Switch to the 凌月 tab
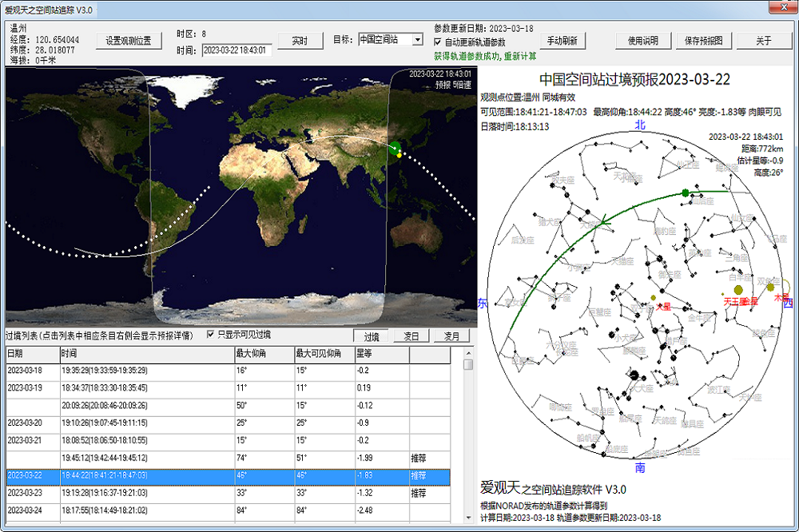 [x=451, y=336]
